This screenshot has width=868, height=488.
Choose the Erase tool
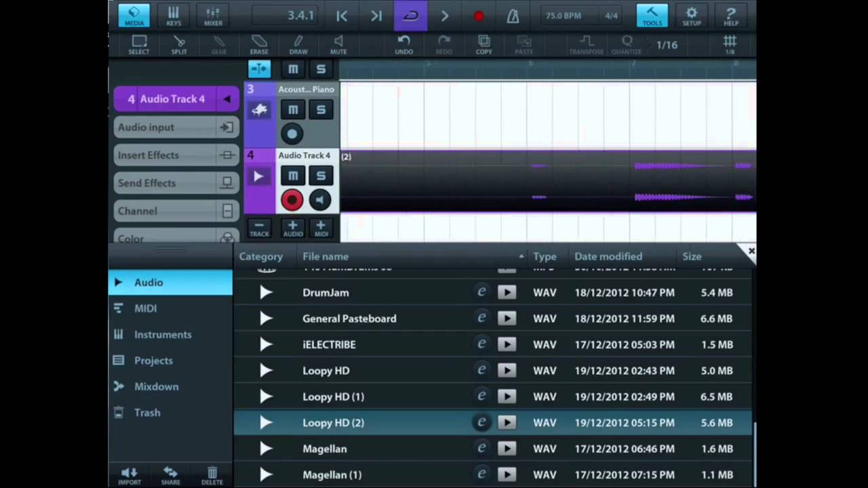[259, 45]
